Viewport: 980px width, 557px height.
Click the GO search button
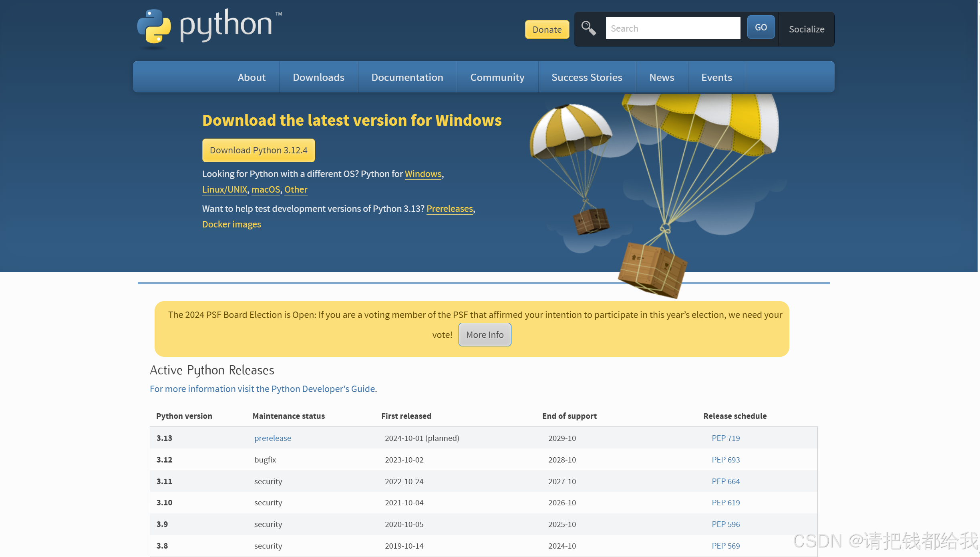(x=761, y=27)
